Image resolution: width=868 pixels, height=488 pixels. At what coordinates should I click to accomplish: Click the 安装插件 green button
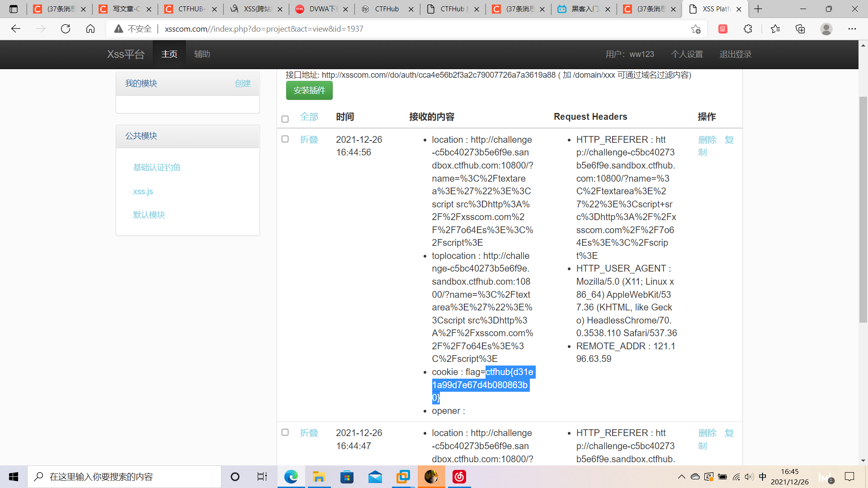coord(309,90)
